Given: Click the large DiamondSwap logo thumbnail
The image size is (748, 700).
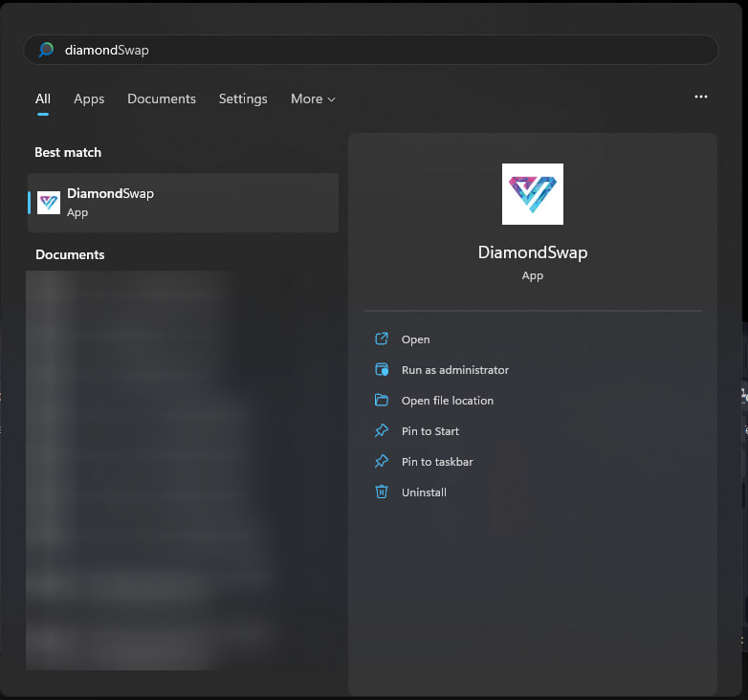Looking at the screenshot, I should [533, 194].
